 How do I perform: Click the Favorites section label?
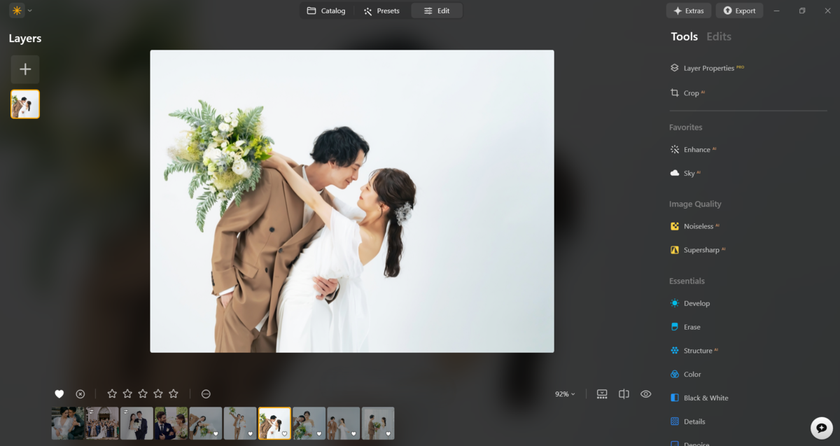click(686, 127)
